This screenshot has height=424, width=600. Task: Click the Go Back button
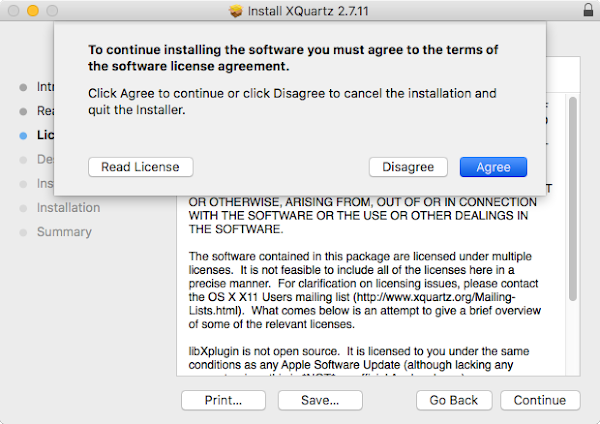pos(454,400)
